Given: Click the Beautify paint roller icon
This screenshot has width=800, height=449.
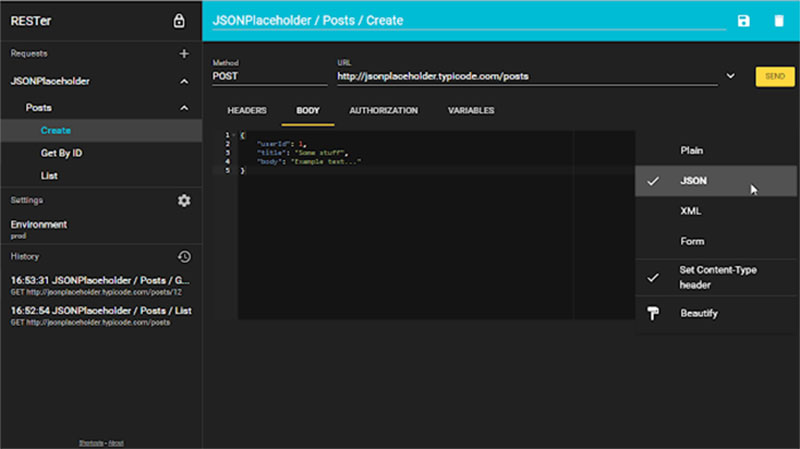Looking at the screenshot, I should tap(653, 313).
